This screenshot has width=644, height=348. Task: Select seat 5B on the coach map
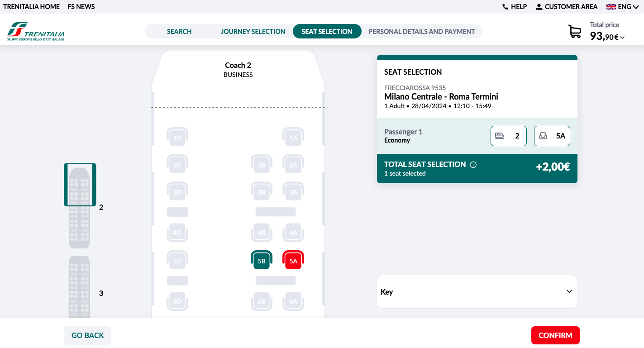262,260
